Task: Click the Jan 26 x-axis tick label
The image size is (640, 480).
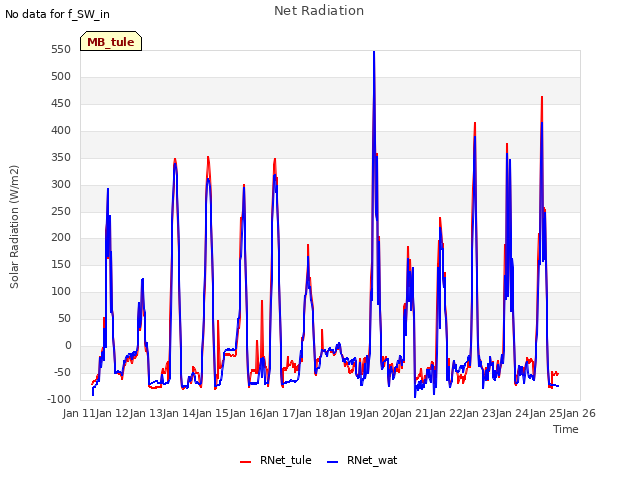Action: click(x=579, y=413)
